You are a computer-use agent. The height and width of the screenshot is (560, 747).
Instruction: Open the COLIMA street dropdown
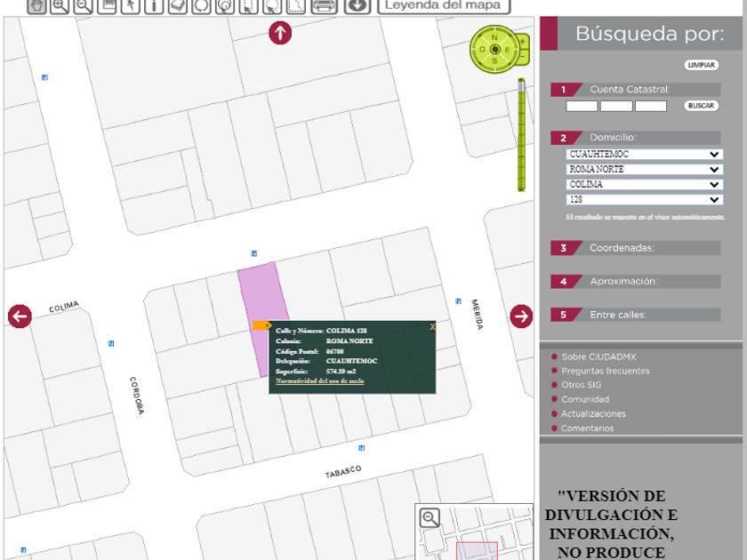click(645, 185)
